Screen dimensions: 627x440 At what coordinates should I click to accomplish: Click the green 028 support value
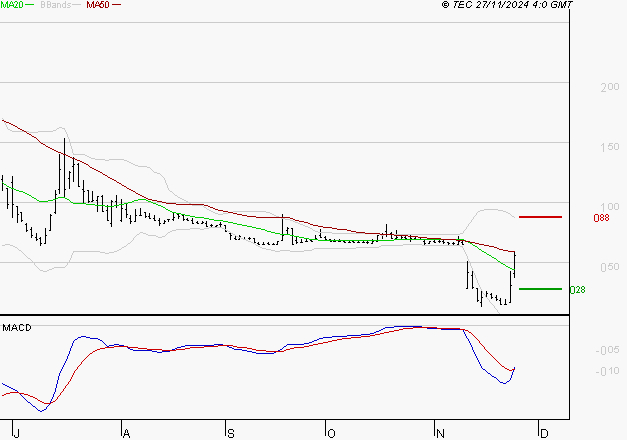pos(577,290)
